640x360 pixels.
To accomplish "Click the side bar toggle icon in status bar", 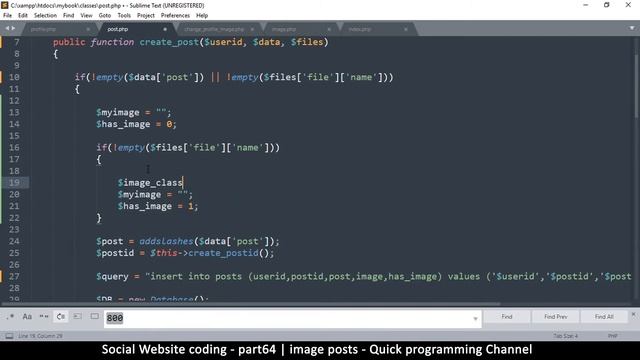I will point(9,336).
